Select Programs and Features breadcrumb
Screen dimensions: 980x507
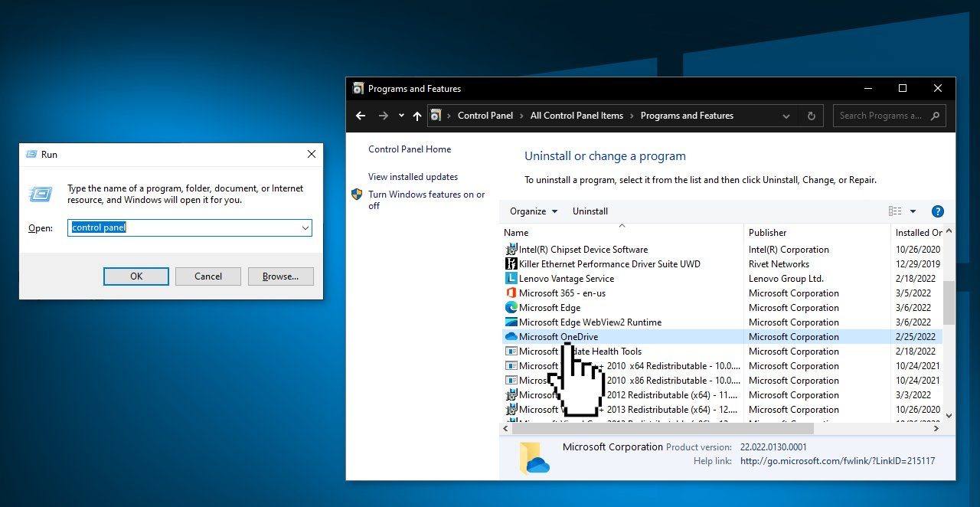tap(687, 116)
